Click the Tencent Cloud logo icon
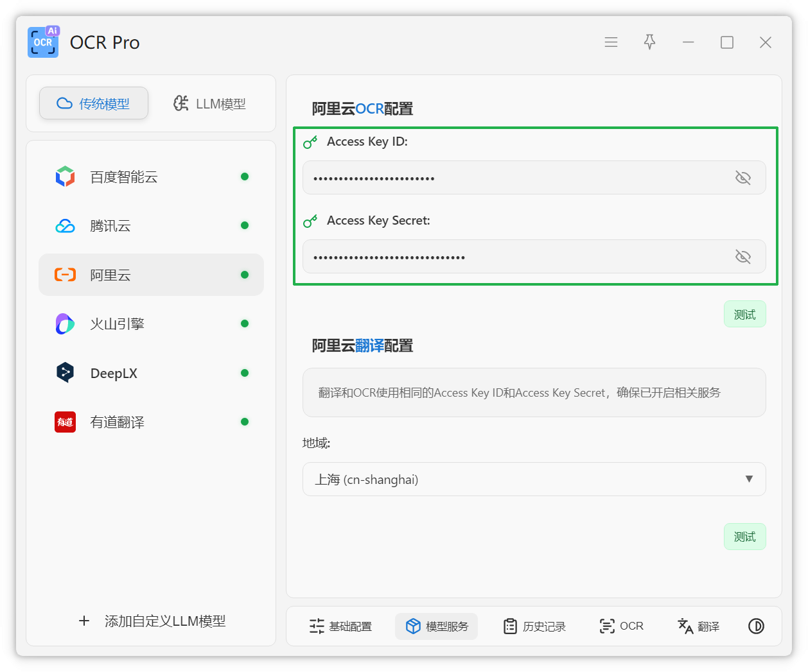 pyautogui.click(x=65, y=226)
